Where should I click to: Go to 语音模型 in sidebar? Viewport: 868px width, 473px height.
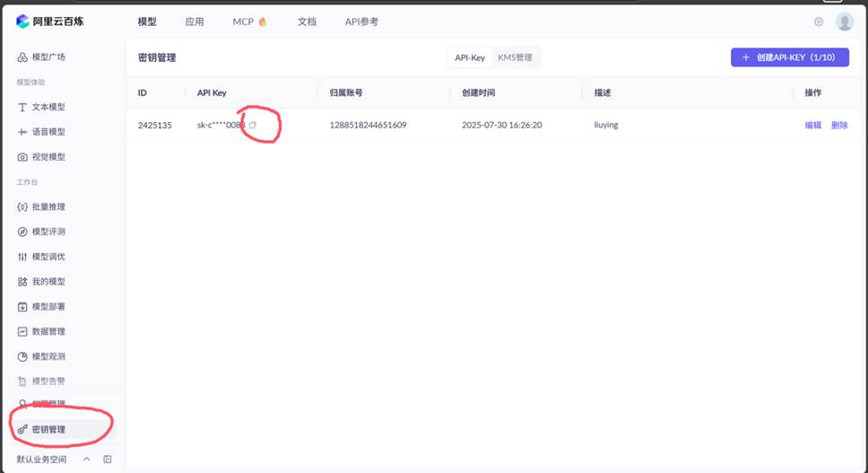48,132
